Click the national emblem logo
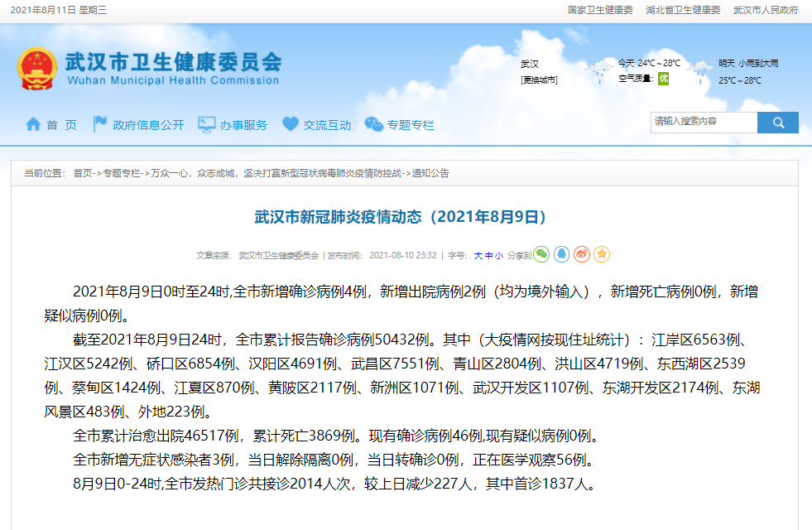The width and height of the screenshot is (812, 530). click(x=36, y=68)
